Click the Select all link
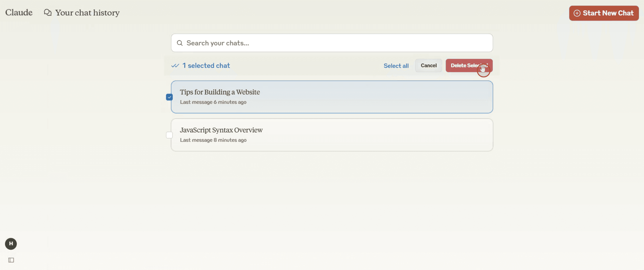Viewport: 644px width, 270px height. tap(396, 66)
